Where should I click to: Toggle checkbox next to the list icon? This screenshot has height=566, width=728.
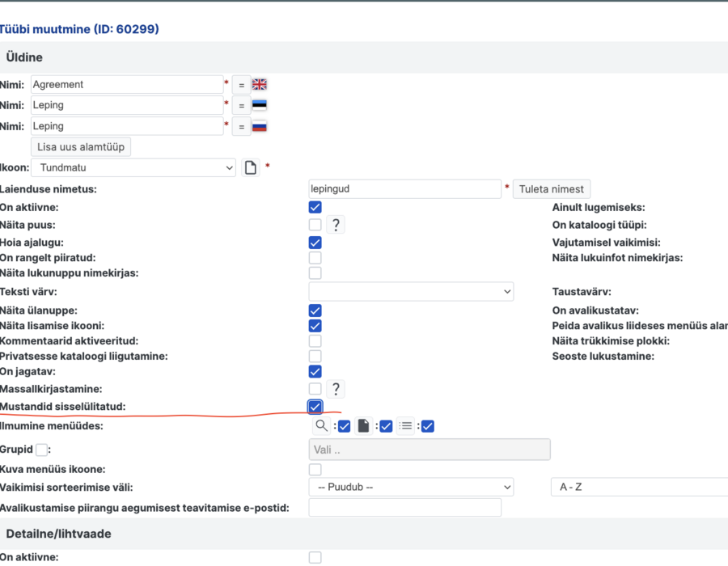[428, 426]
